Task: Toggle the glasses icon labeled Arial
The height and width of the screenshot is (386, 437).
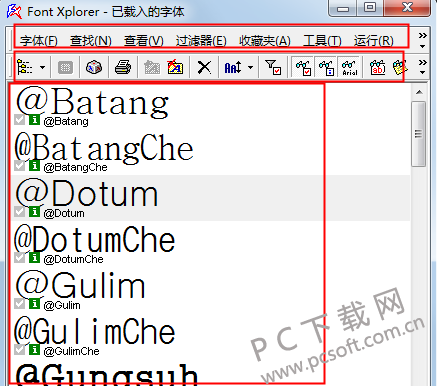Action: (x=349, y=68)
